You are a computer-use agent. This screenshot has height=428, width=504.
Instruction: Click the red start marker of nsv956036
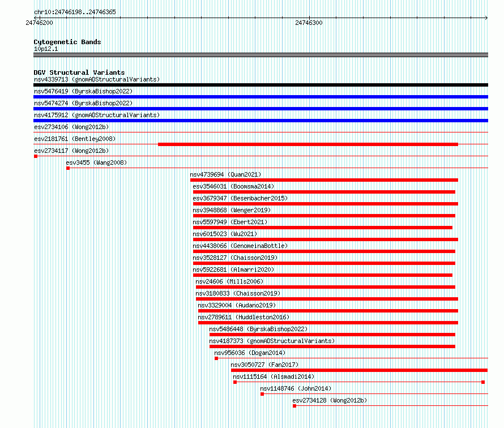tap(216, 358)
